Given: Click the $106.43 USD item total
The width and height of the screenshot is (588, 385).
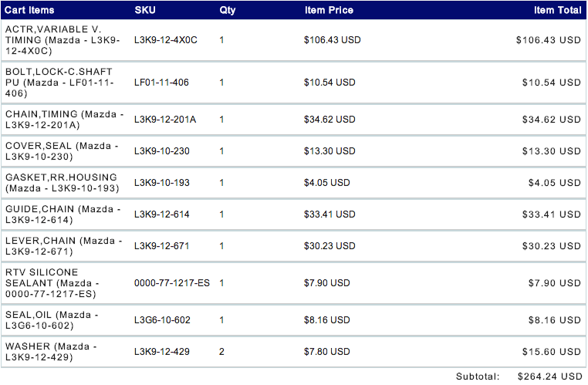Looking at the screenshot, I should tap(548, 40).
